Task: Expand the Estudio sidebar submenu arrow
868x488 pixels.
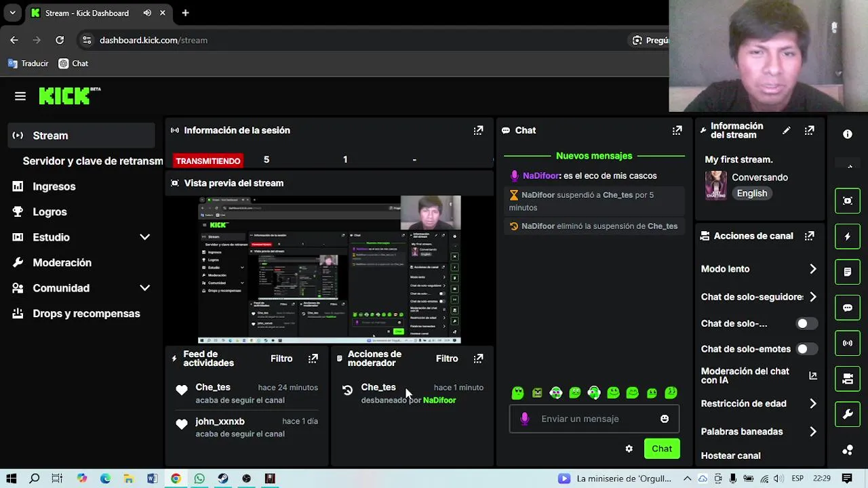Action: [x=144, y=237]
